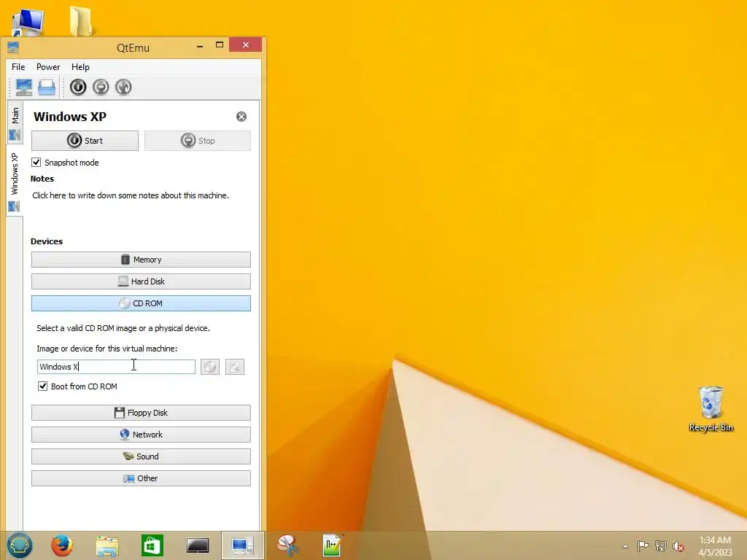Open Notepad++ from the taskbar
This screenshot has width=747, height=560.
pyautogui.click(x=332, y=545)
